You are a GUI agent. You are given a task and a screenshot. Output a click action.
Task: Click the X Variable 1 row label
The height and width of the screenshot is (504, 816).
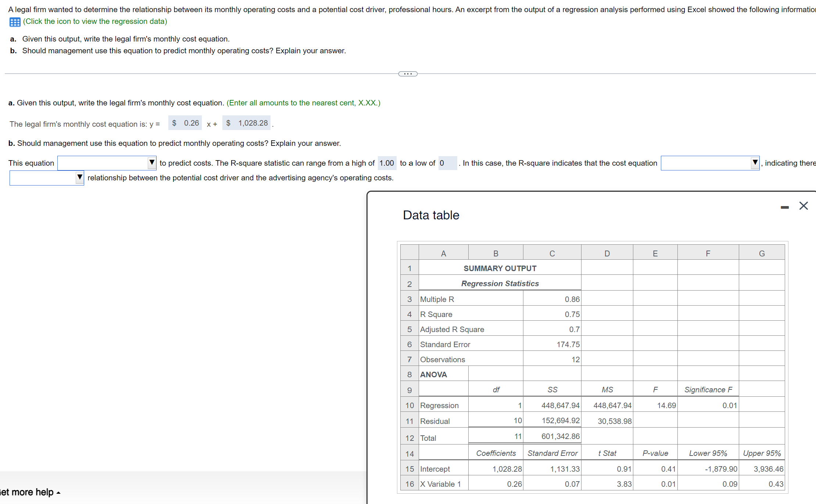[440, 484]
